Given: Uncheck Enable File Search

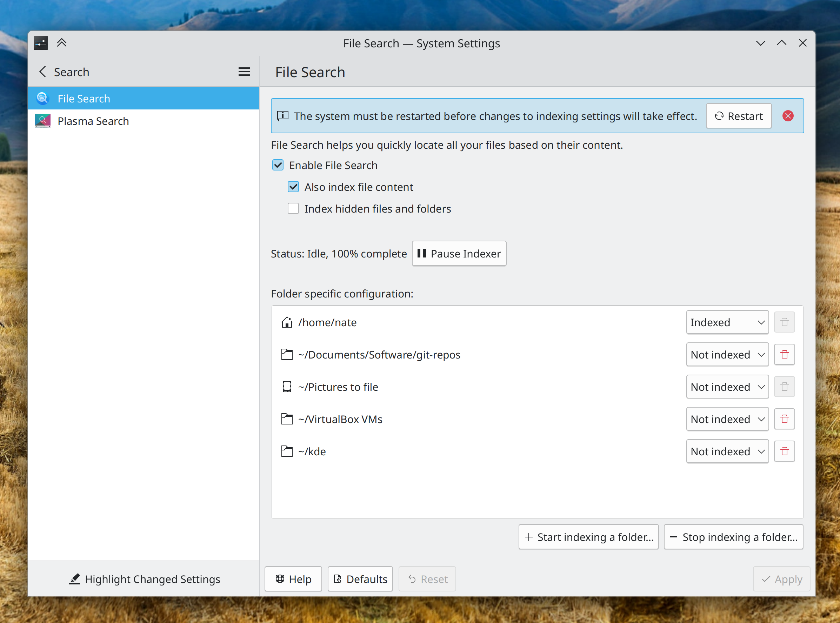Looking at the screenshot, I should [278, 165].
